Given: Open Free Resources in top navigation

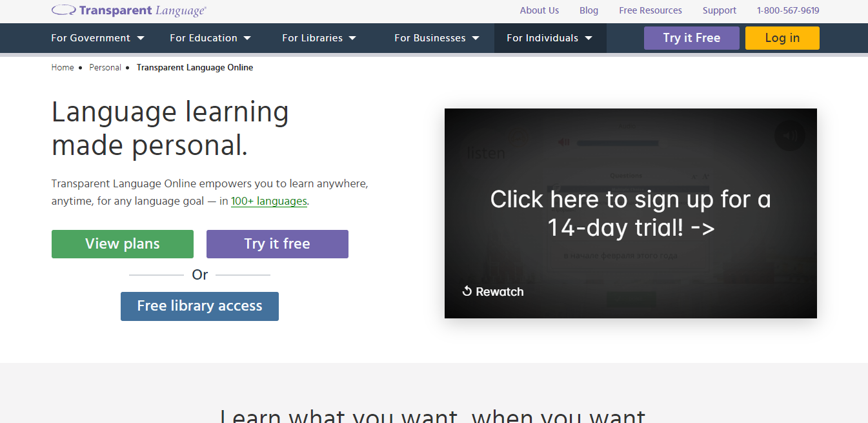Looking at the screenshot, I should 650,10.
